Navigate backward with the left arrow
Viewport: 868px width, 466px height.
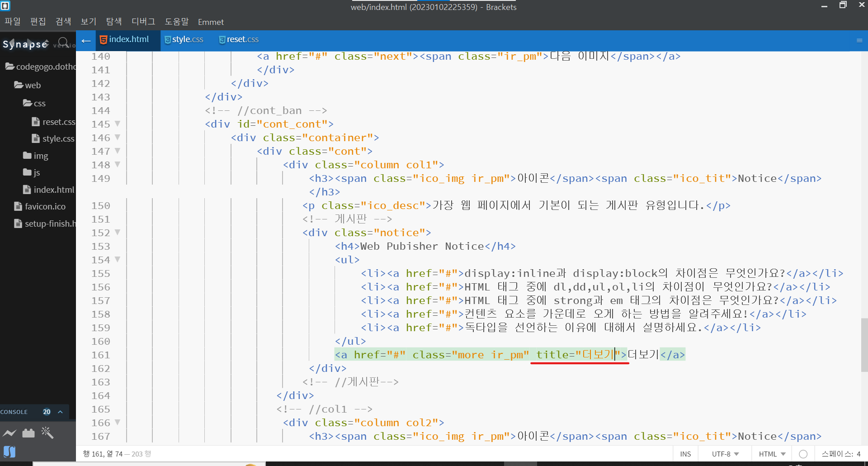[x=12, y=43]
